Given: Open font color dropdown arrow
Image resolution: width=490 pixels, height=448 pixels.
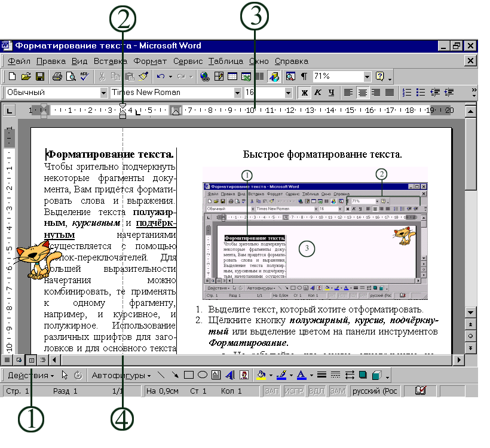Looking at the screenshot, I should tap(311, 376).
